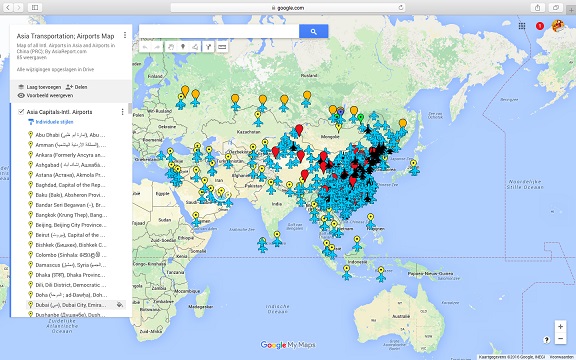Click the blue search magnifier button
This screenshot has width=576, height=360.
tap(314, 32)
